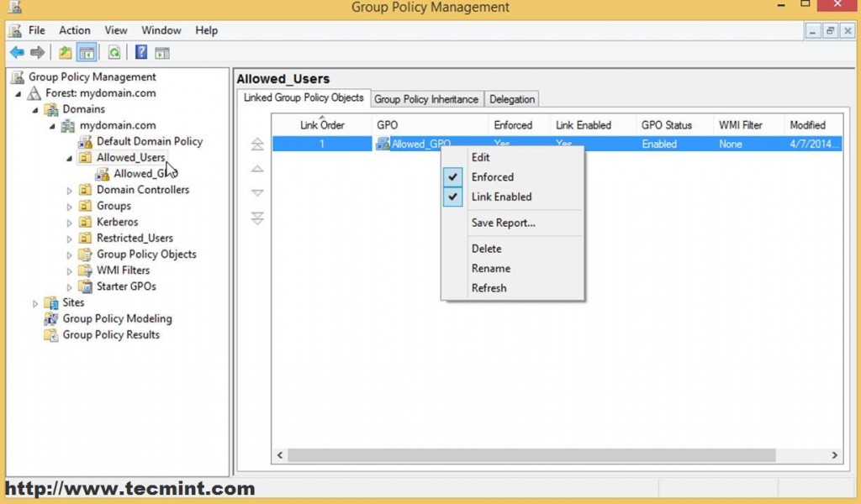Click the Refresh toolbar icon
Image resolution: width=861 pixels, height=504 pixels.
tap(112, 52)
